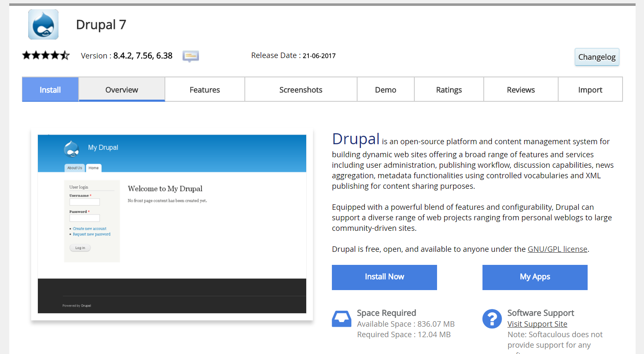Screen dimensions: 644x354
Task: Click the Space Required storage icon
Action: [341, 319]
